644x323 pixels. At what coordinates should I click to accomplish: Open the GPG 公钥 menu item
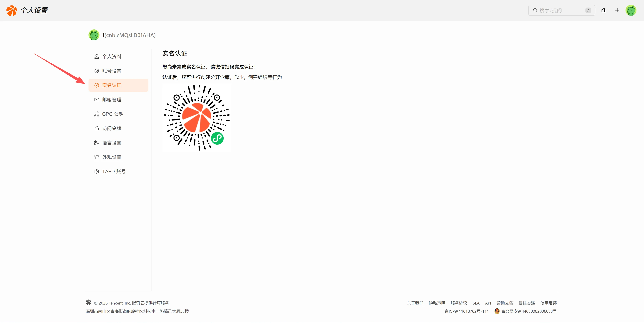(118, 114)
